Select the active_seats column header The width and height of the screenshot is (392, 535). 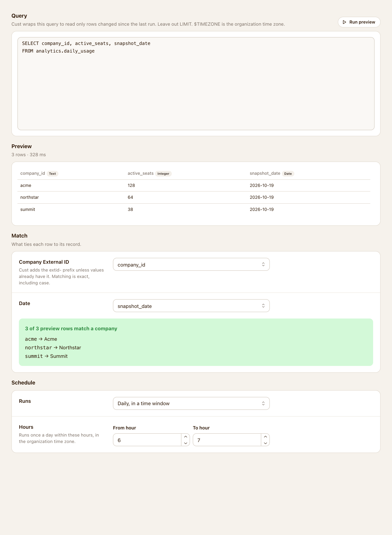pos(141,173)
